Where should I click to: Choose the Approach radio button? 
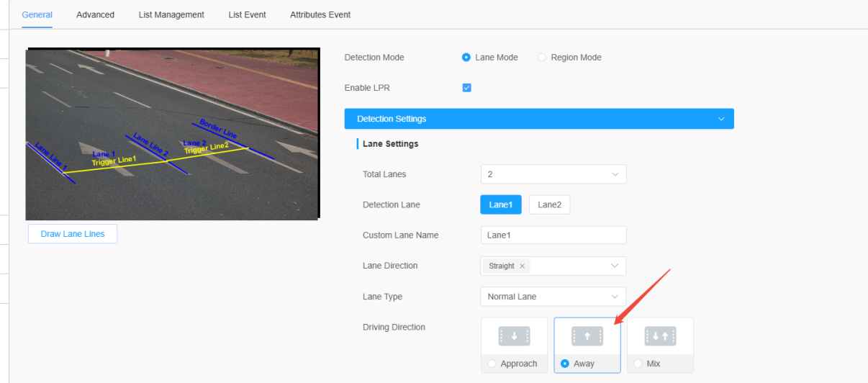pyautogui.click(x=492, y=364)
